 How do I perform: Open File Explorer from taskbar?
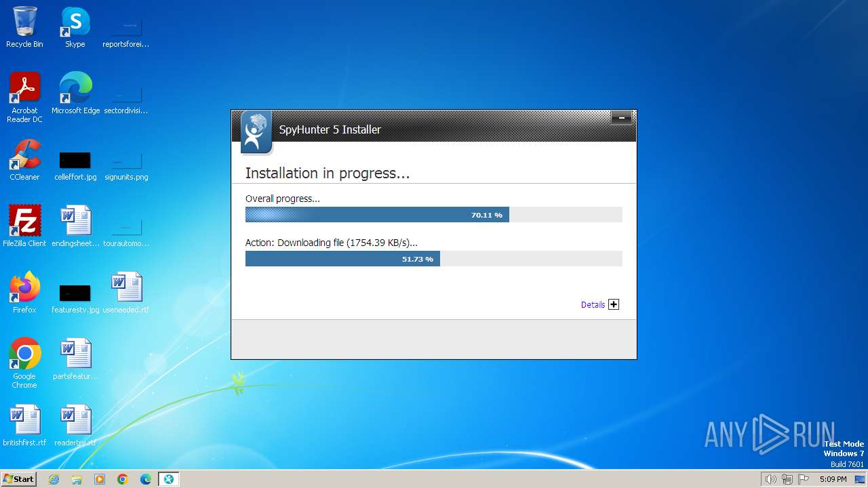click(77, 479)
